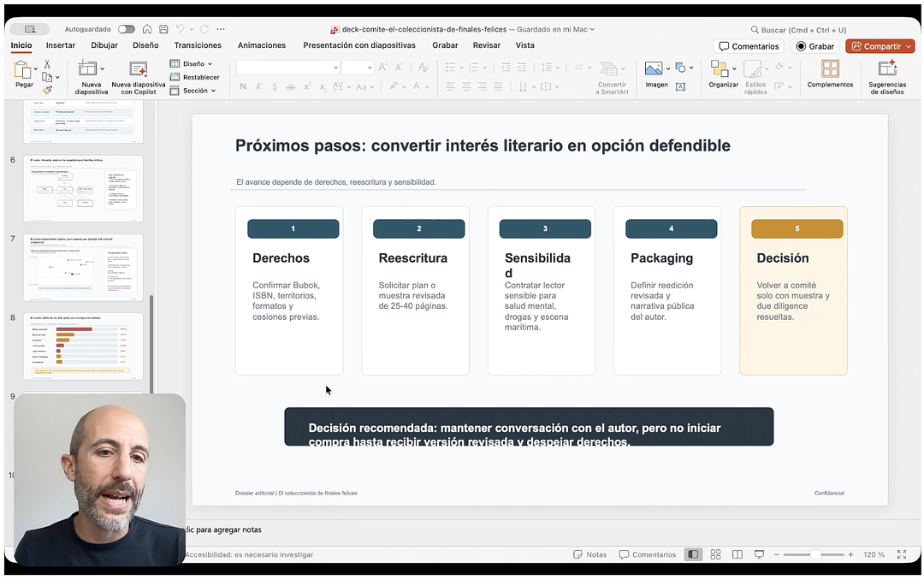924x580 pixels.
Task: Click Nueva diapositiva con Copilot
Action: [x=139, y=77]
